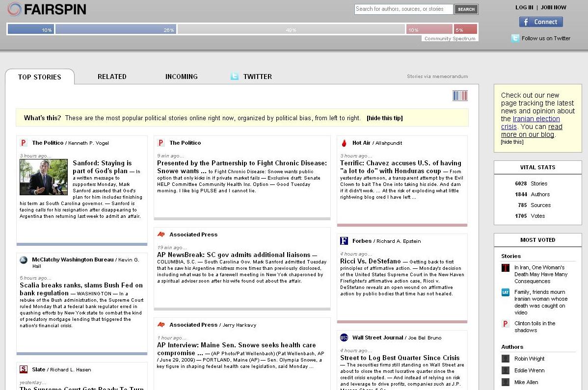Switch to the Related tab
588x390 pixels.
point(112,77)
